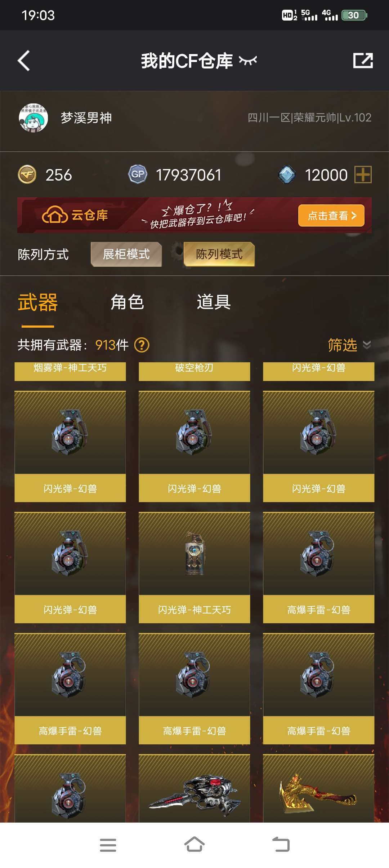Switch to the 道具 tab
Viewport: 389px width, 868px height.
click(x=214, y=302)
